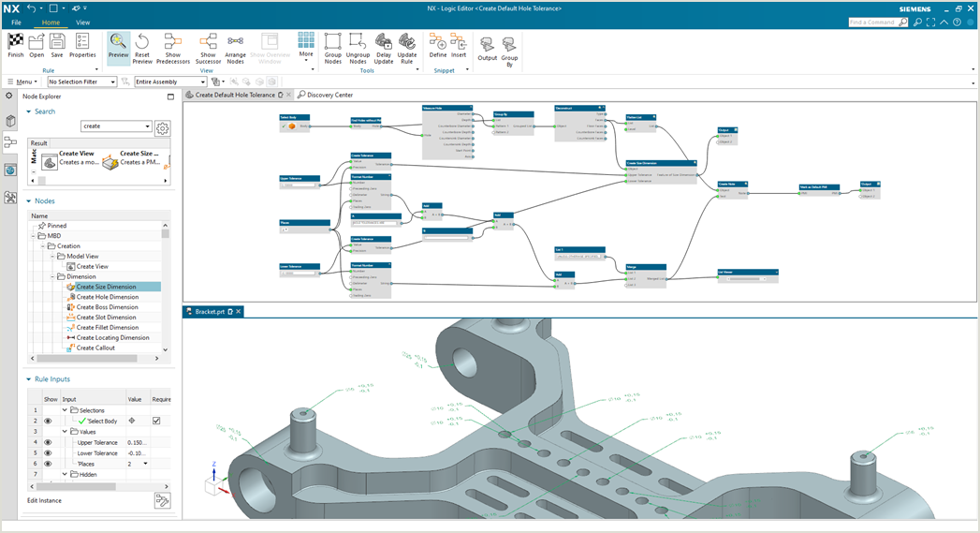This screenshot has height=533, width=980.
Task: Collapse the Selections group row
Action: pyautogui.click(x=65, y=410)
